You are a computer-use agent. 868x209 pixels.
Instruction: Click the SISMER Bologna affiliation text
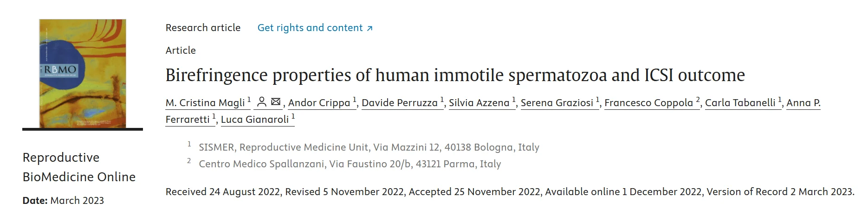pos(369,147)
